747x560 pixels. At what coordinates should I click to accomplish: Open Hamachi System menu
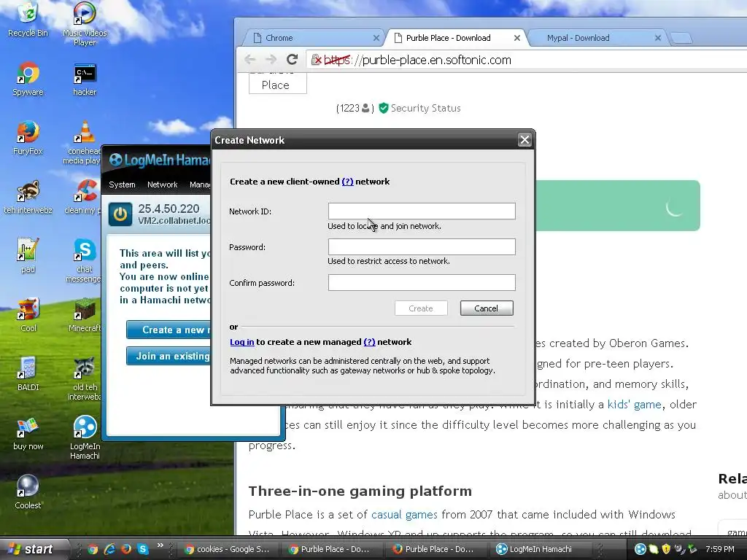click(x=122, y=184)
